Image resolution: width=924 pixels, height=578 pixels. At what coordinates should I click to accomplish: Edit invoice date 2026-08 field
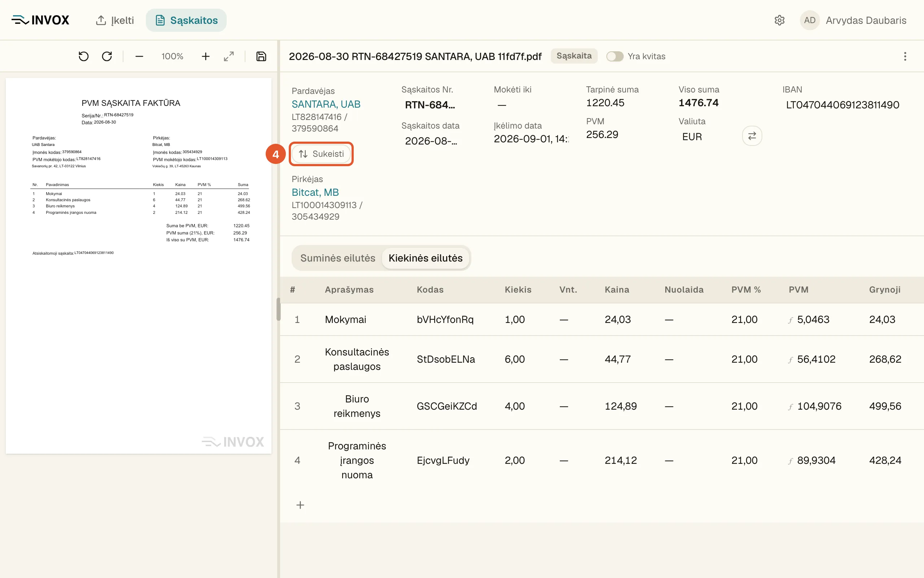tap(431, 141)
